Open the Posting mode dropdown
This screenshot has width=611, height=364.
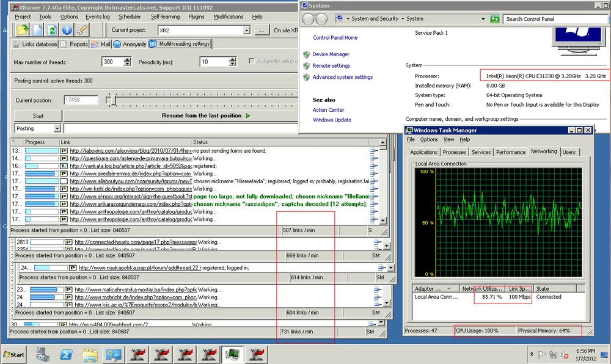point(57,128)
